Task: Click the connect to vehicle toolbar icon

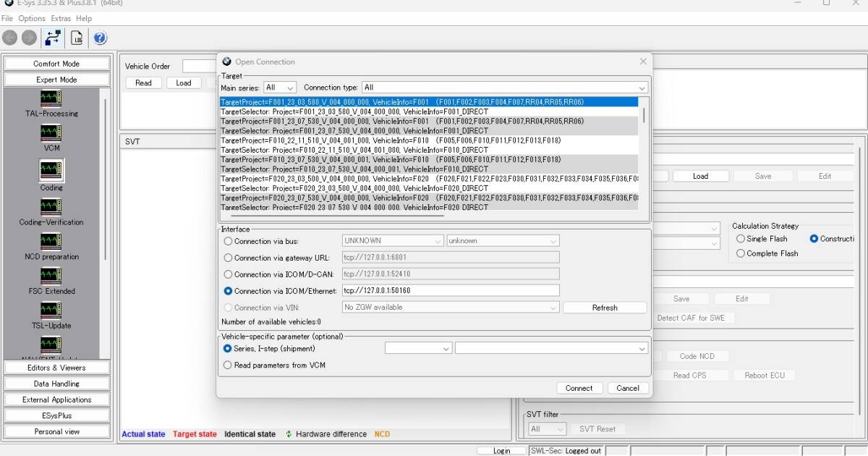Action: click(53, 38)
